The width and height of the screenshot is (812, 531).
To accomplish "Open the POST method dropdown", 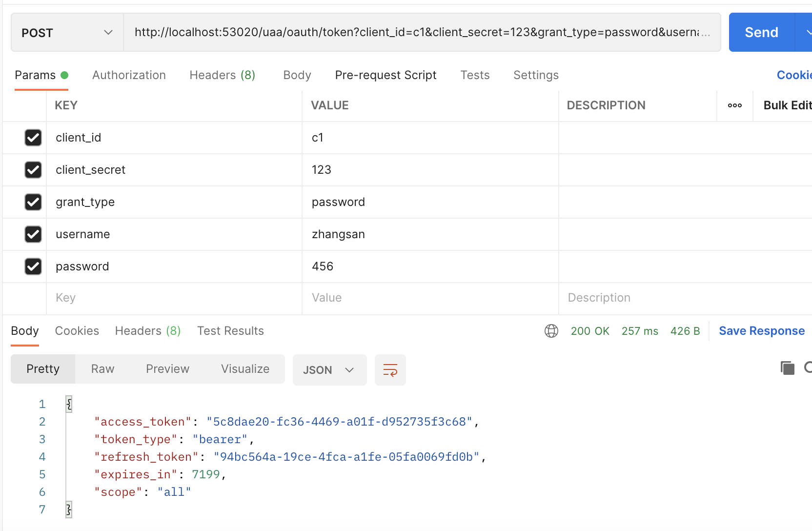I will 67,33.
